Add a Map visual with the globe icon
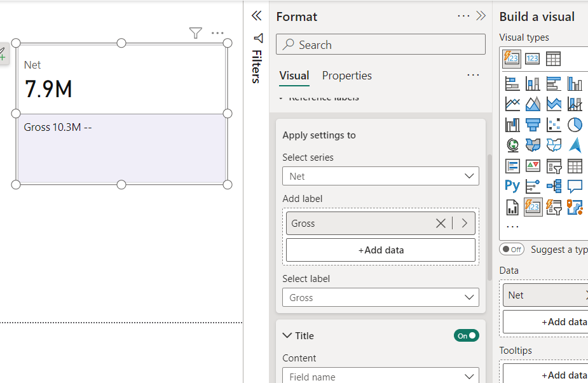588x383 pixels. click(512, 145)
